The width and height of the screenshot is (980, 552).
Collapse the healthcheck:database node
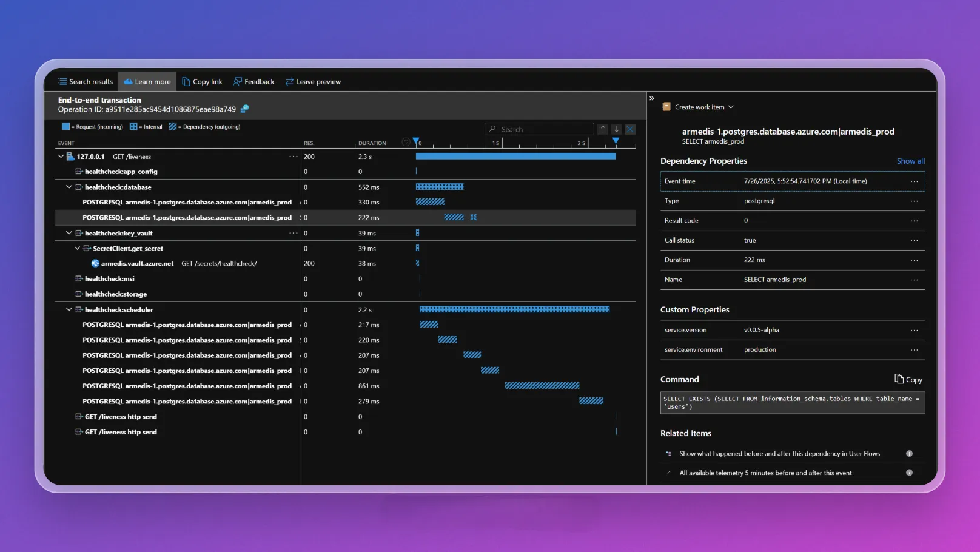69,187
